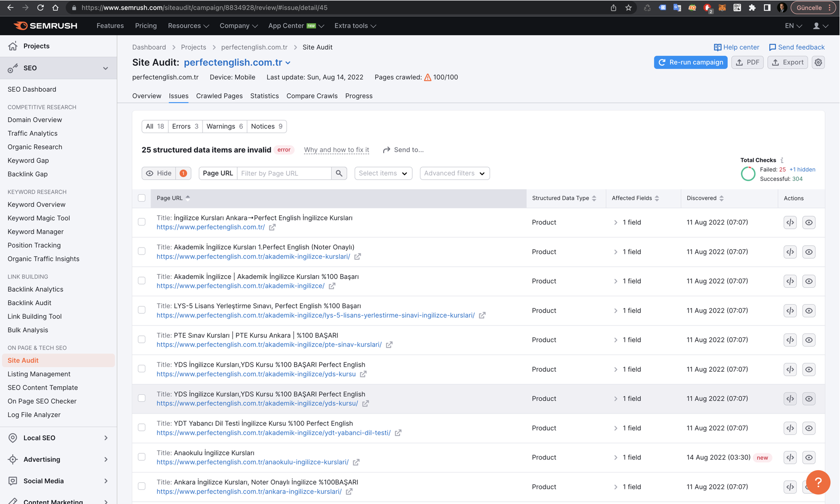The width and height of the screenshot is (840, 504).
Task: Check the Ankara İngilizce Kursları Noter row checkbox
Action: [x=142, y=486]
